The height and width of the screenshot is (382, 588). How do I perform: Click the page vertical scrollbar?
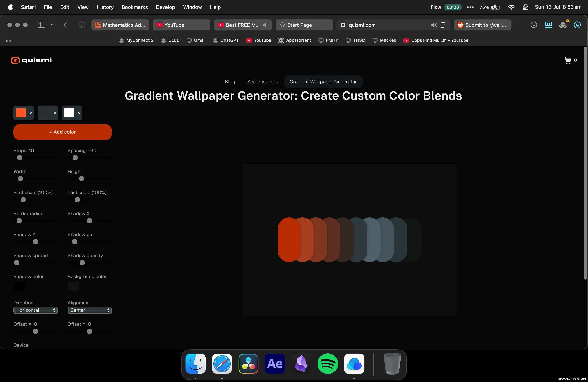tap(585, 163)
